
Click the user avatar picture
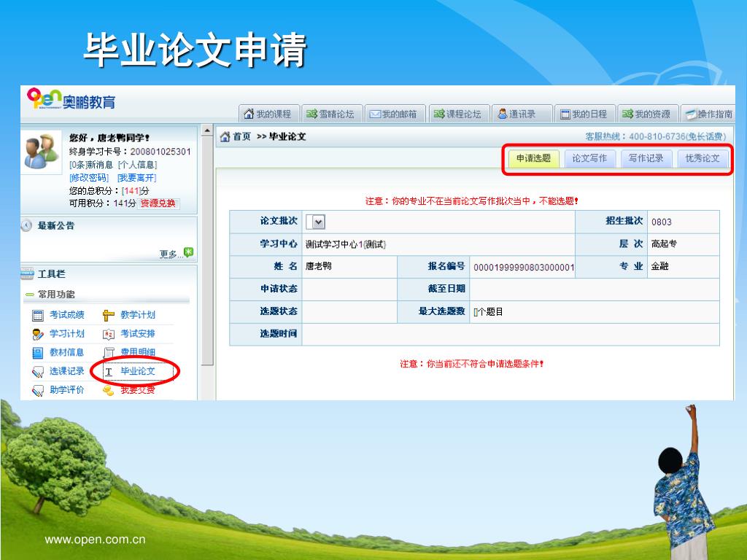[42, 152]
